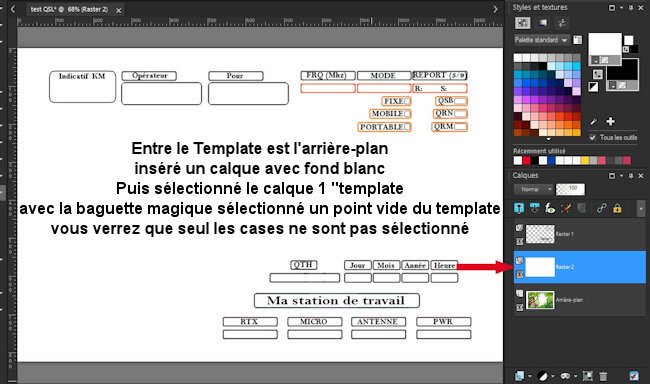Click the blue down-arrow layer icon in Calques toolbar
The width and height of the screenshot is (650, 384).
tap(534, 208)
